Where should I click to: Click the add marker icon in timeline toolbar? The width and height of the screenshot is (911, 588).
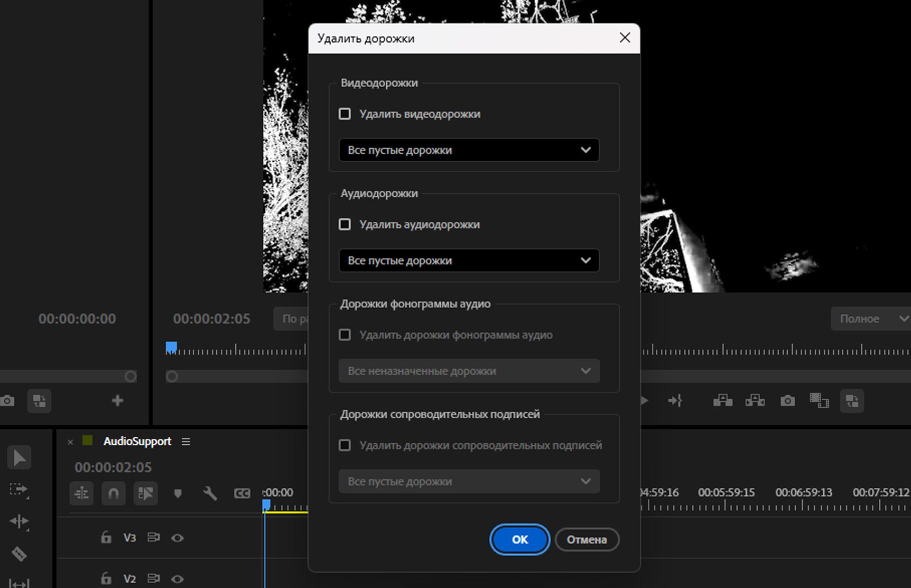coord(177,493)
